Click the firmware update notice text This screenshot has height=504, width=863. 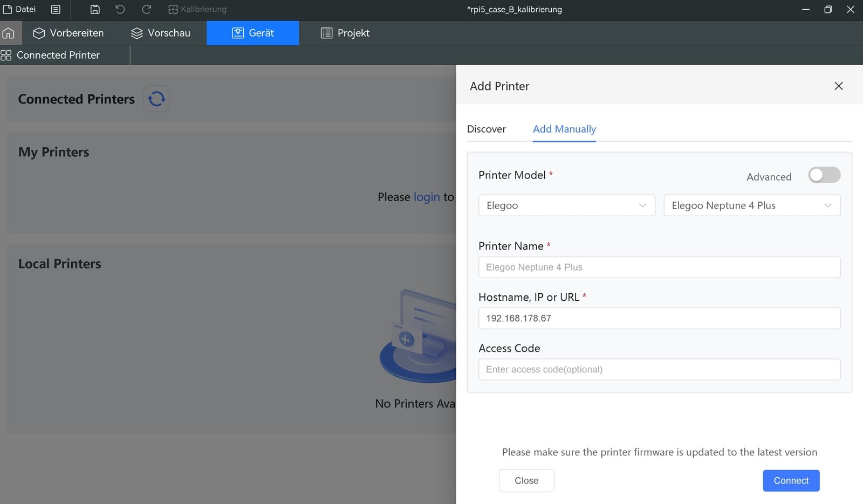tap(659, 452)
